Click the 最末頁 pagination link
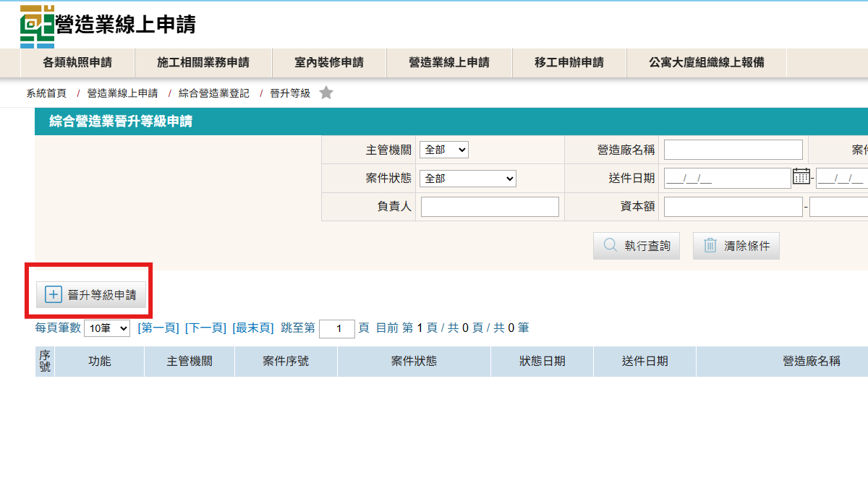Screen dimensions: 868x478 [x=252, y=328]
